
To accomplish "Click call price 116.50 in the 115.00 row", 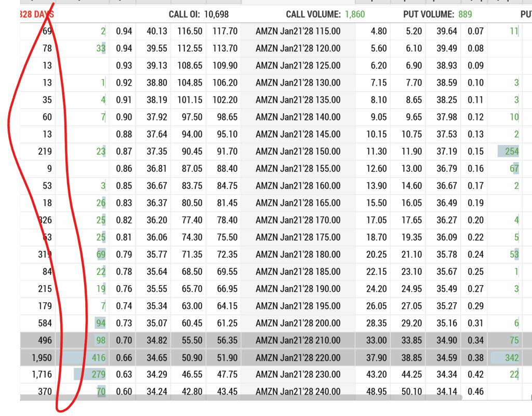I will click(190, 31).
